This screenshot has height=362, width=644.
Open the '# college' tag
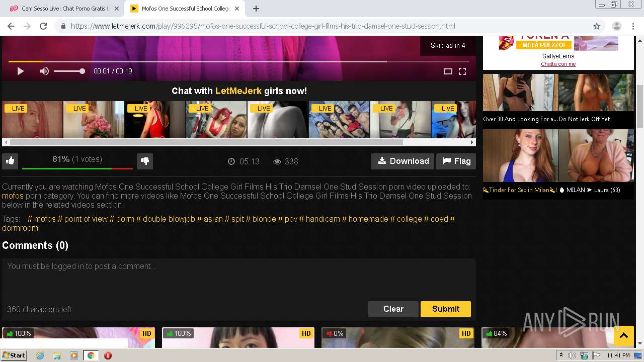click(x=406, y=219)
